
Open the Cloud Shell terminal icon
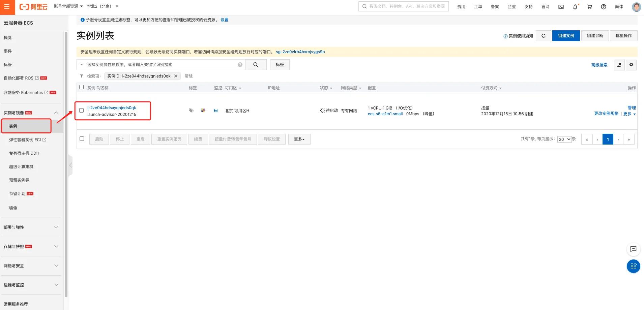pyautogui.click(x=561, y=7)
